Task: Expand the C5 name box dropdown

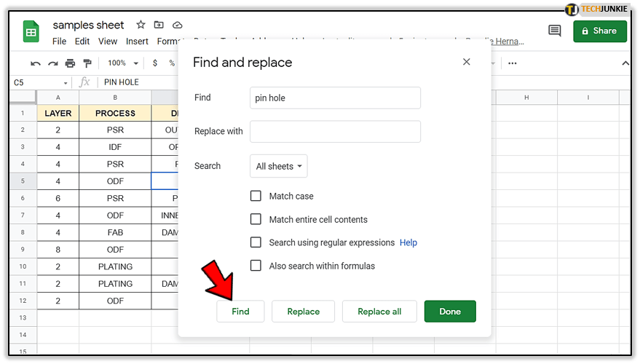Action: point(66,83)
